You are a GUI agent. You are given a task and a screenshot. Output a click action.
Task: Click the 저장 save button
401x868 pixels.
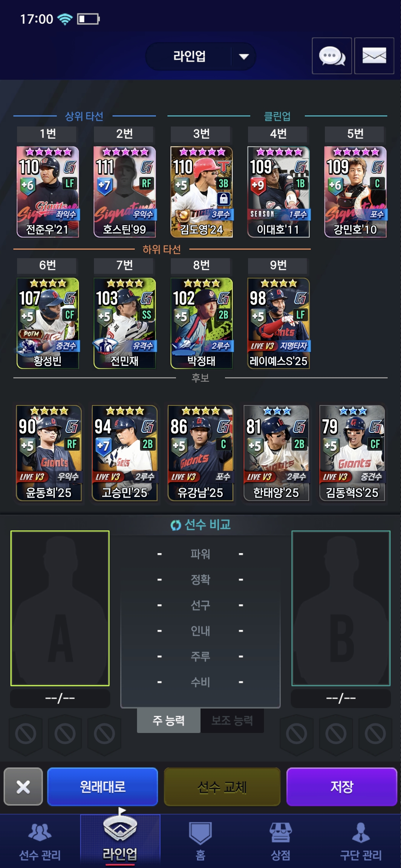coord(342,786)
